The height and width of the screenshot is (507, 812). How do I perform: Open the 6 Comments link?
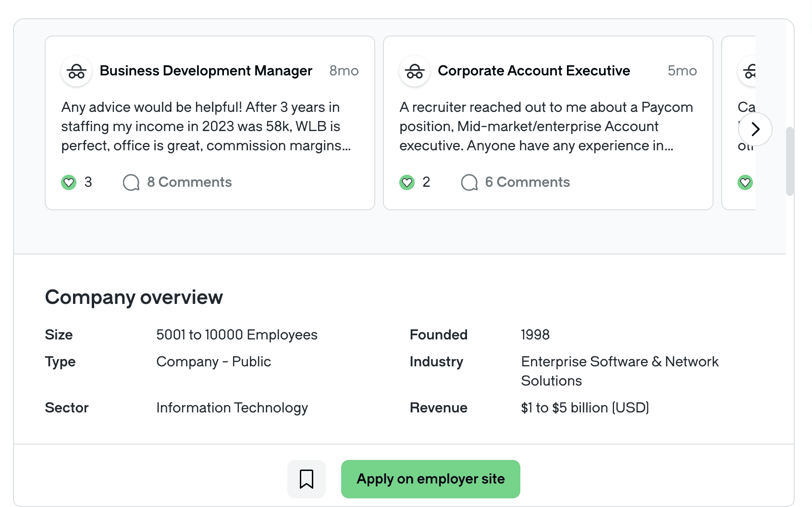coord(528,182)
